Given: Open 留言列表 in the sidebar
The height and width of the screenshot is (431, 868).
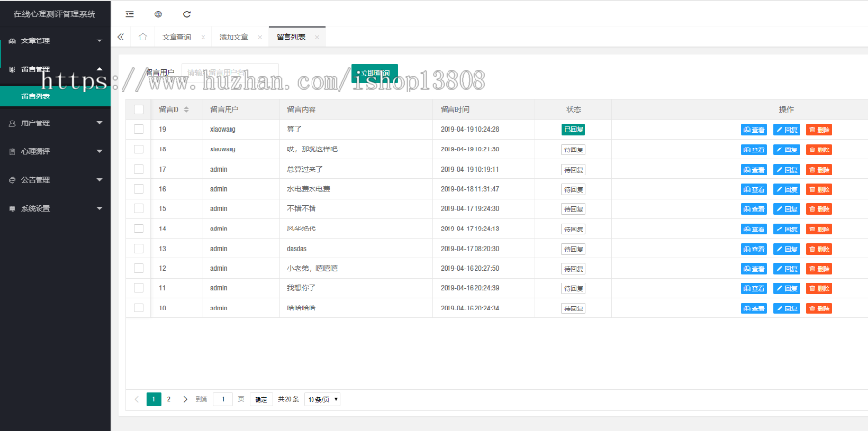Looking at the screenshot, I should click(55, 96).
